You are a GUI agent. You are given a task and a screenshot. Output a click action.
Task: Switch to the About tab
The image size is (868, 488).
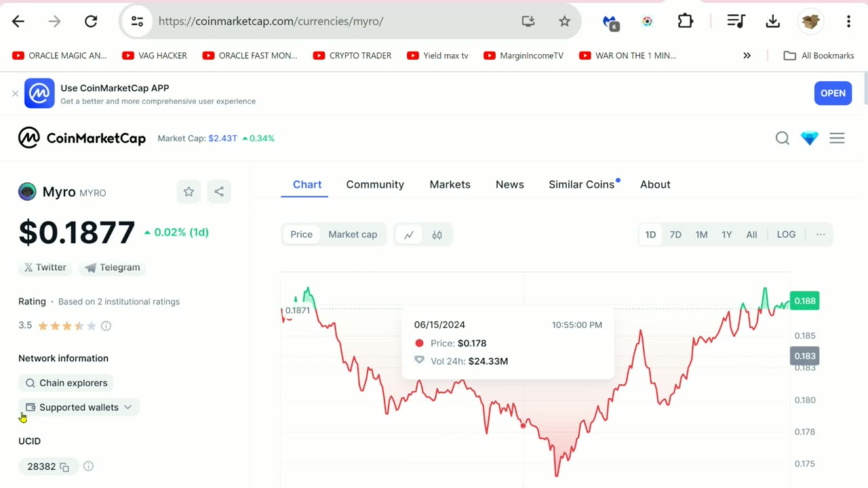655,184
